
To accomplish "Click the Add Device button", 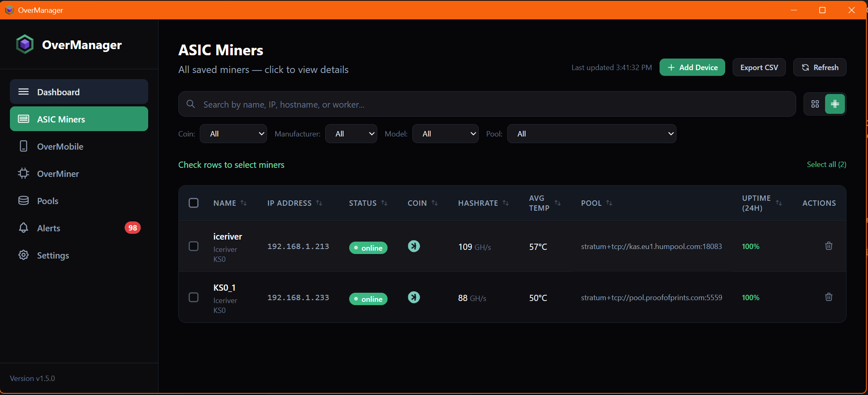I will (x=692, y=67).
